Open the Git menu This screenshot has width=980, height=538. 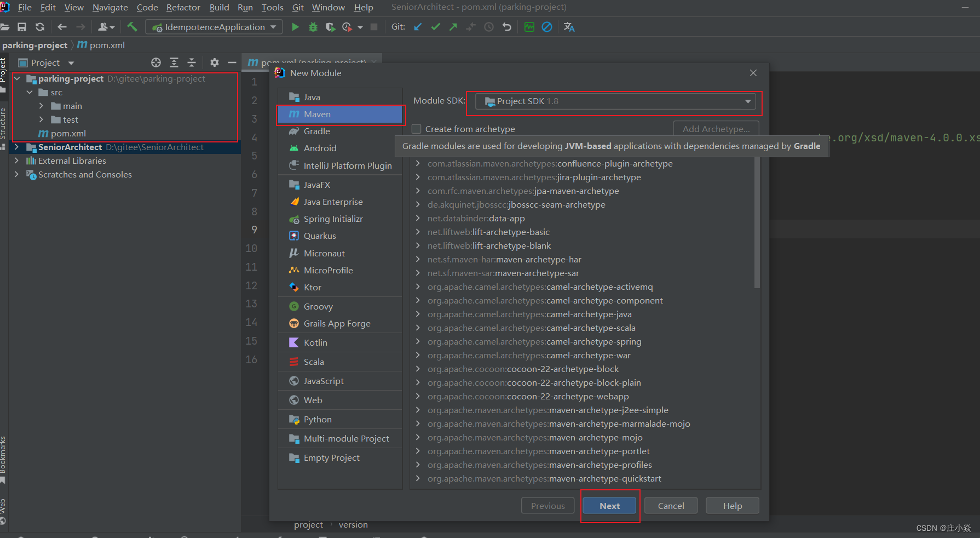[298, 7]
